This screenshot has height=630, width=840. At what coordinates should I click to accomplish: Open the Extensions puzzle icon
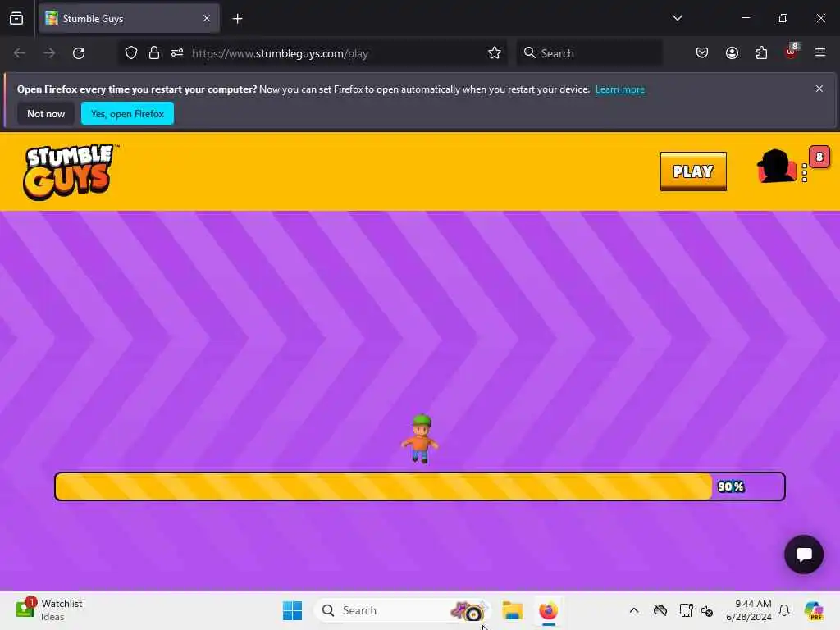[x=761, y=53]
